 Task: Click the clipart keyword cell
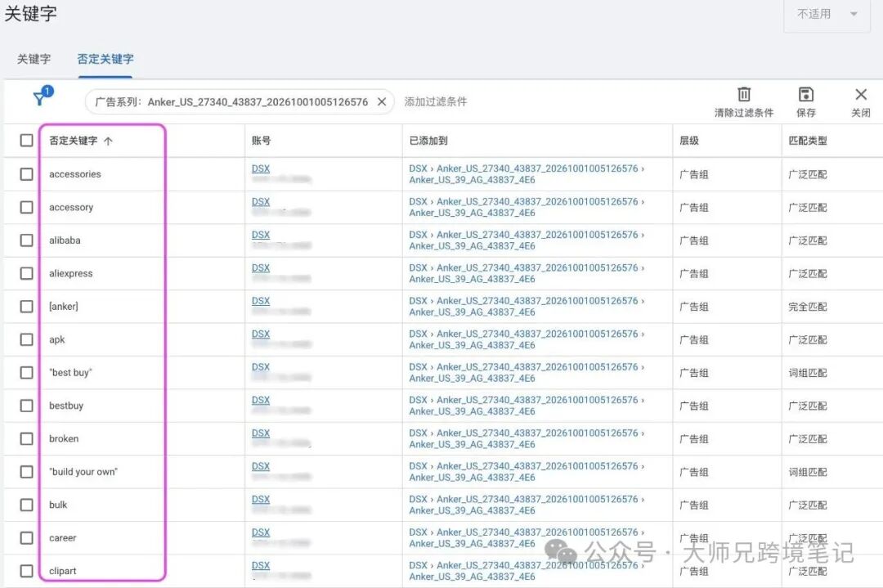[x=62, y=571]
